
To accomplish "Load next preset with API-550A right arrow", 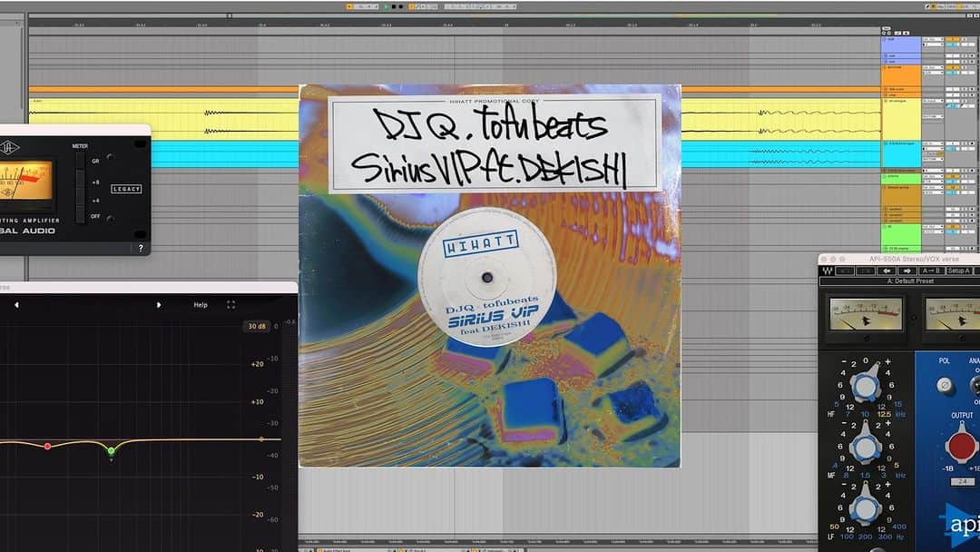I will click(x=906, y=271).
